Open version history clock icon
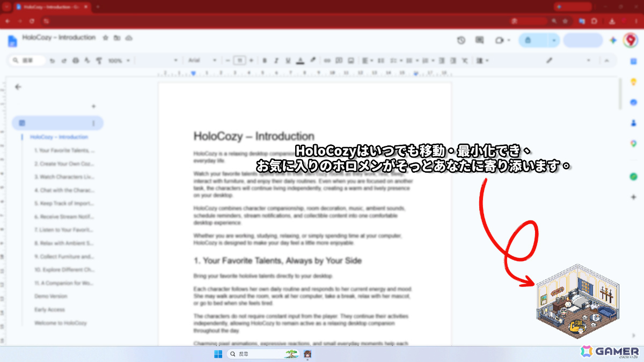 coord(461,40)
